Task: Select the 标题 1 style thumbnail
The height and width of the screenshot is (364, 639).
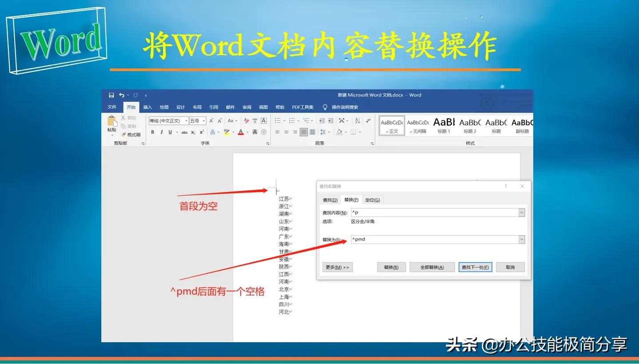Action: click(444, 125)
